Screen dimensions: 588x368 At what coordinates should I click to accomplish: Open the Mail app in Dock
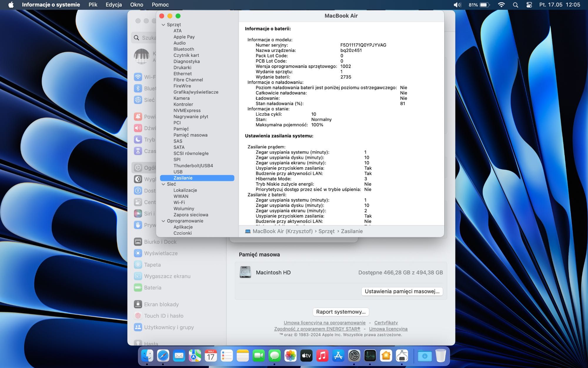tap(179, 356)
